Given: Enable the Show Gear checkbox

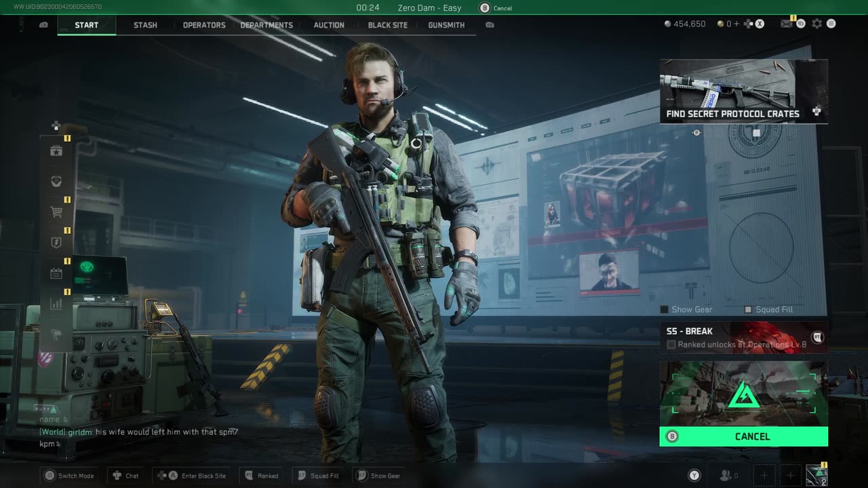Looking at the screenshot, I should (x=665, y=309).
